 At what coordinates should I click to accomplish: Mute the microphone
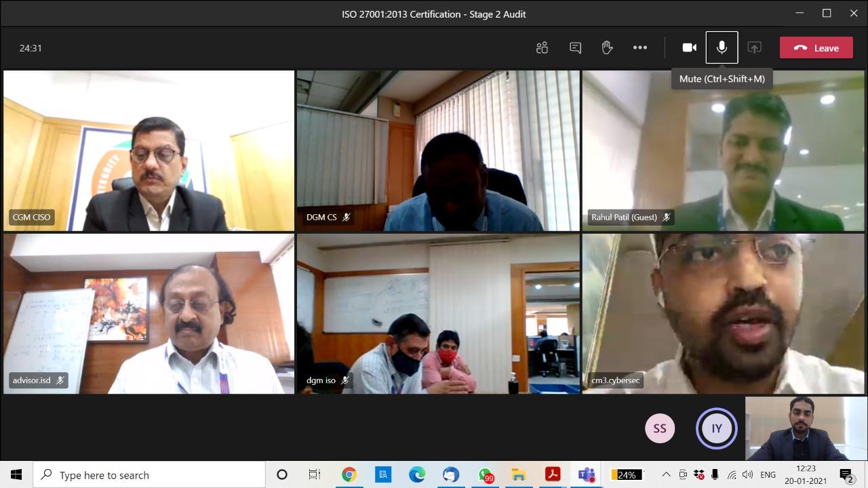tap(722, 47)
